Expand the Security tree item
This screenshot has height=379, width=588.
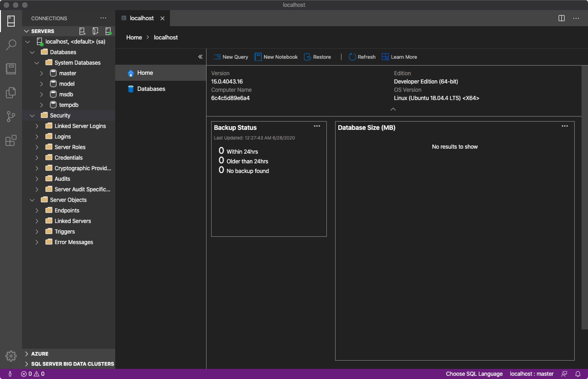pyautogui.click(x=32, y=115)
